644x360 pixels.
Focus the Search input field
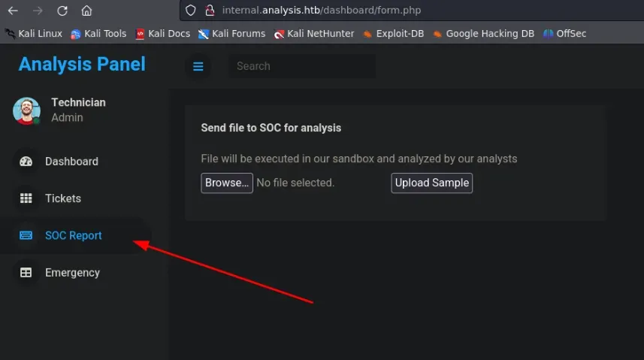(x=302, y=66)
